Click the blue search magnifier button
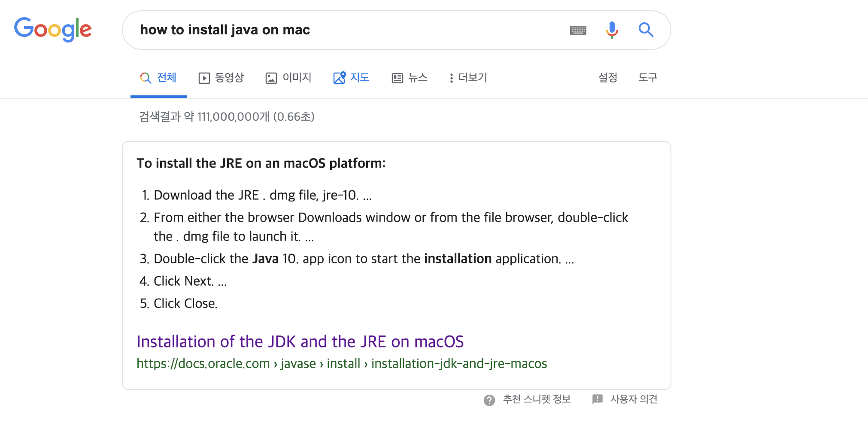 point(646,30)
